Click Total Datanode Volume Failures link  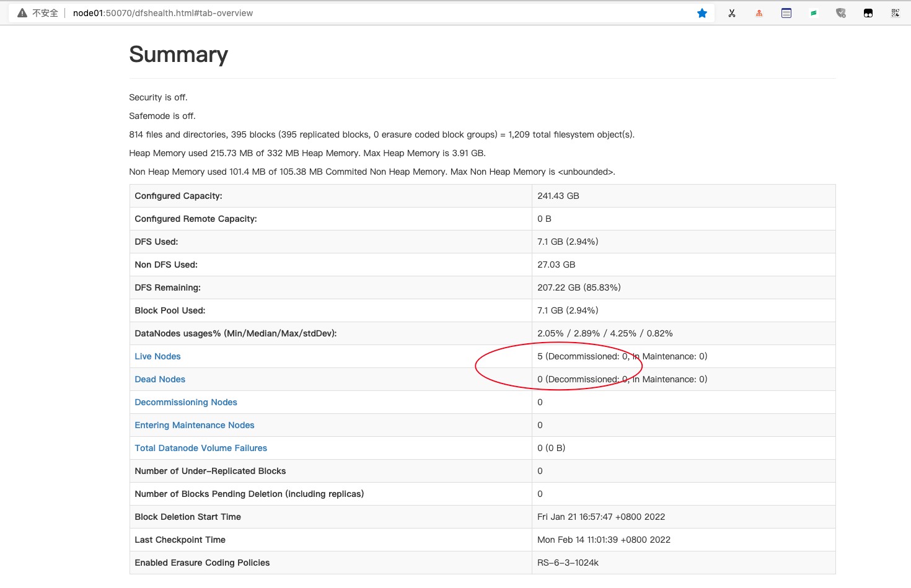(201, 448)
